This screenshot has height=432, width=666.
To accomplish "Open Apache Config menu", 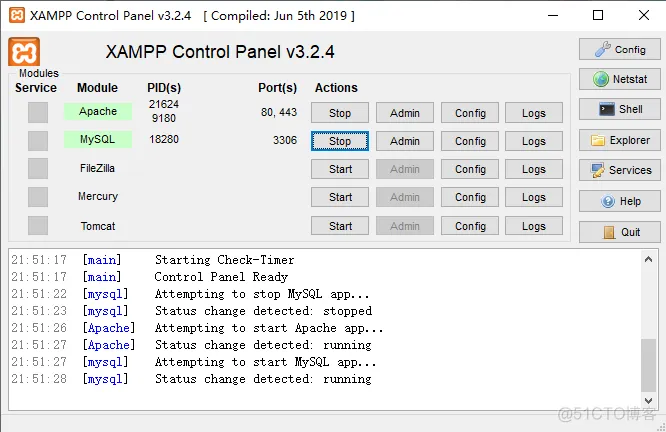I will click(x=470, y=113).
